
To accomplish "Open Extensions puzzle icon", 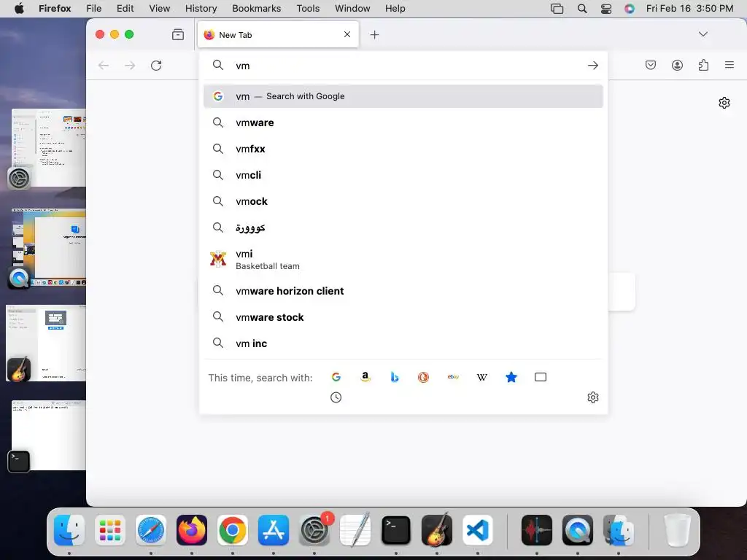I will pos(703,65).
